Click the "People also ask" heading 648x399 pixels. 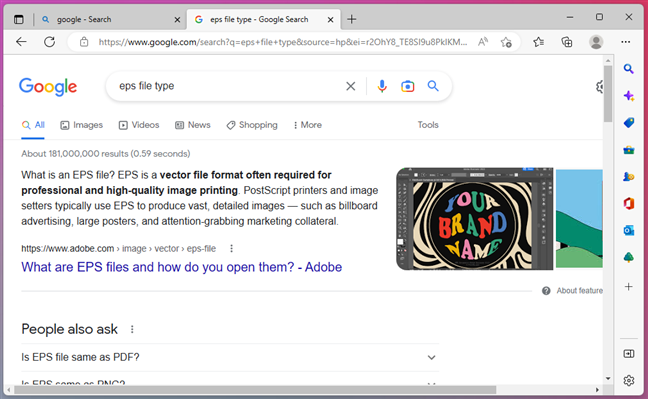click(69, 329)
